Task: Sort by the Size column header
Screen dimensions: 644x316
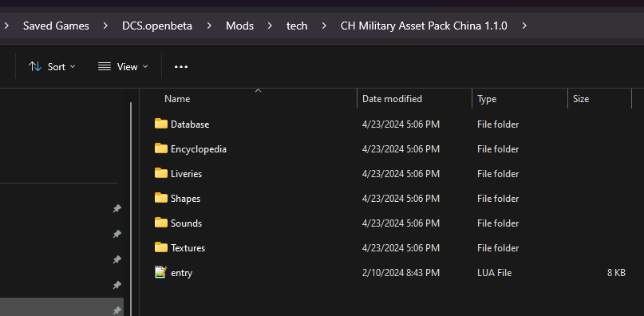Action: pos(581,99)
